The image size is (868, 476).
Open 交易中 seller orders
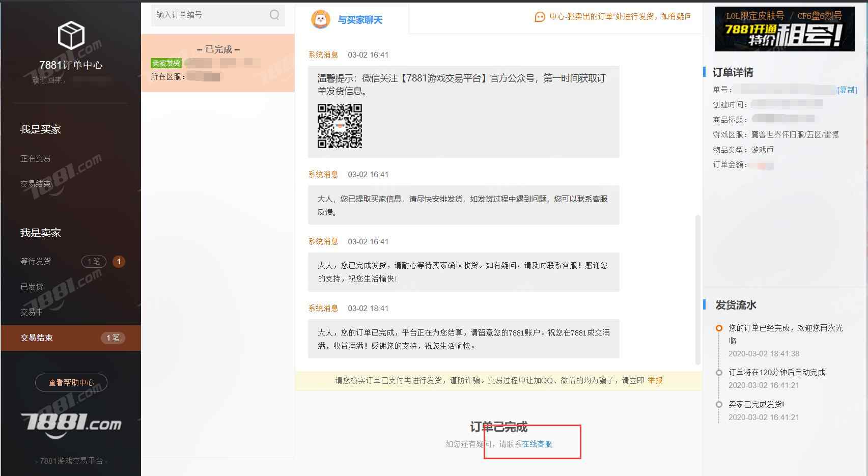[x=32, y=312]
